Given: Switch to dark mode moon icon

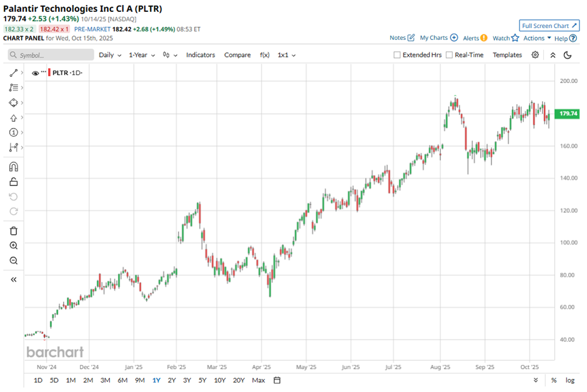Looking at the screenshot, I should 568,55.
